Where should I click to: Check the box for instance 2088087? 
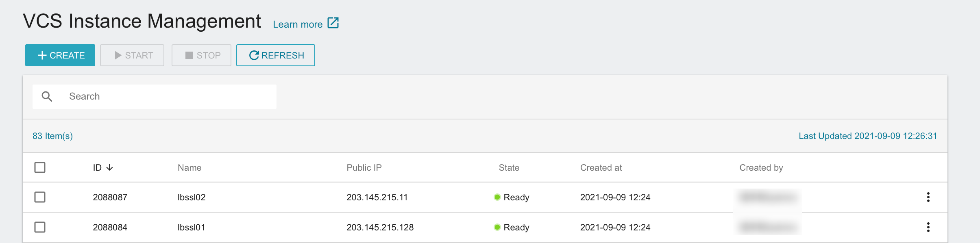(x=40, y=197)
